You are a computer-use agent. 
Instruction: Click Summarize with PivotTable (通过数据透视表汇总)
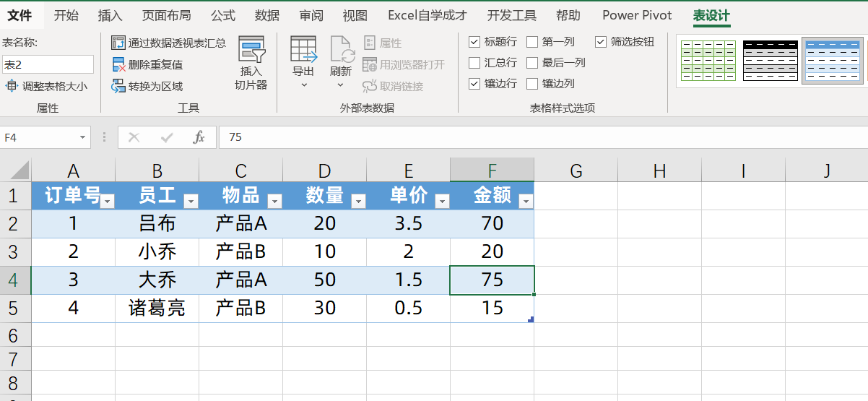(x=168, y=43)
